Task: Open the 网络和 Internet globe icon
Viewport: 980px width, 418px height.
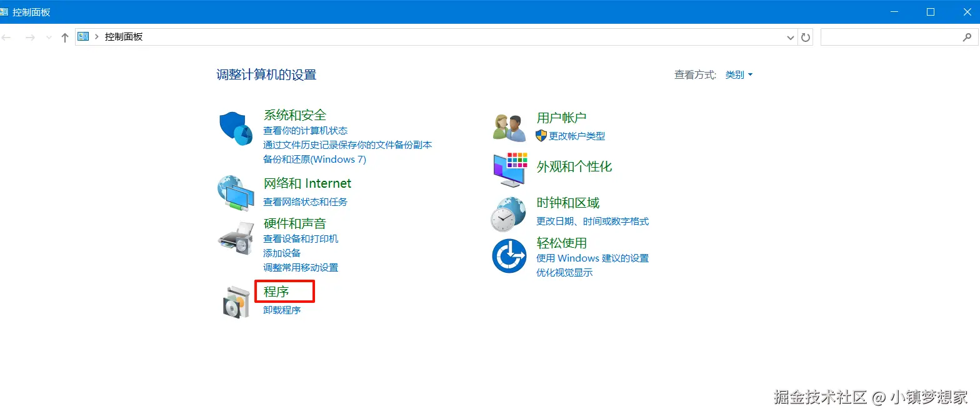Action: 236,193
